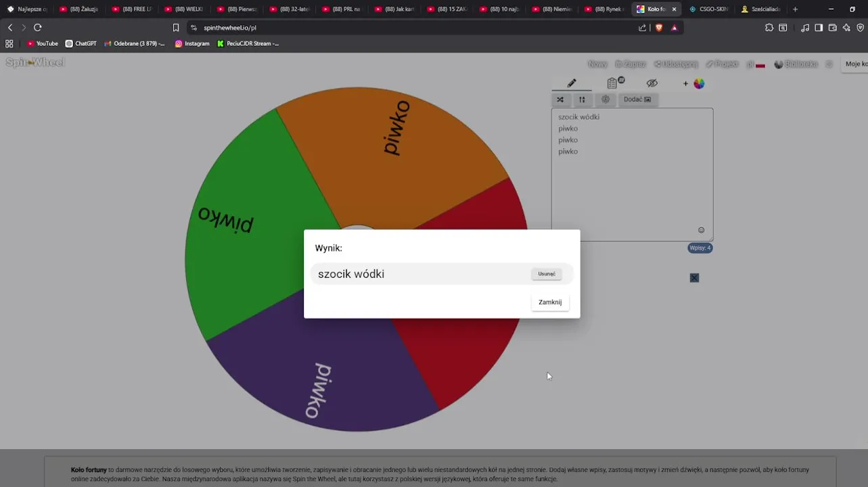This screenshot has width=868, height=487.
Task: Switch to the (88) Żaluzja tab
Action: point(79,9)
